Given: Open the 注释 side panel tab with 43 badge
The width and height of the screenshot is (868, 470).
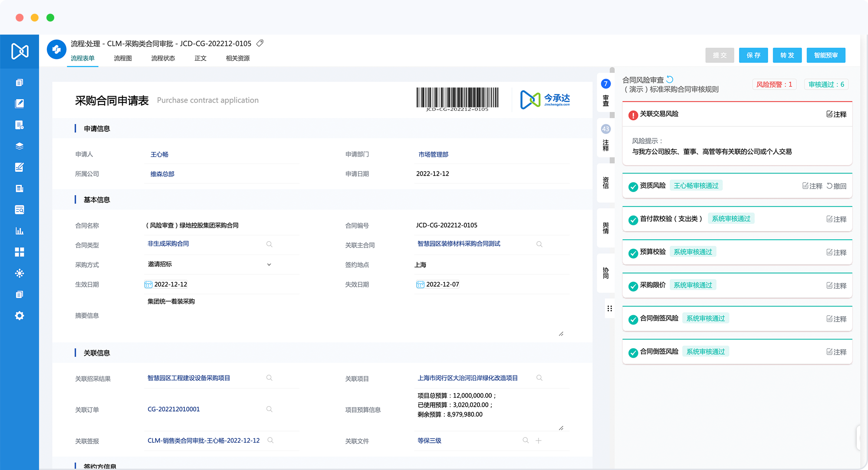Looking at the screenshot, I should (x=605, y=139).
